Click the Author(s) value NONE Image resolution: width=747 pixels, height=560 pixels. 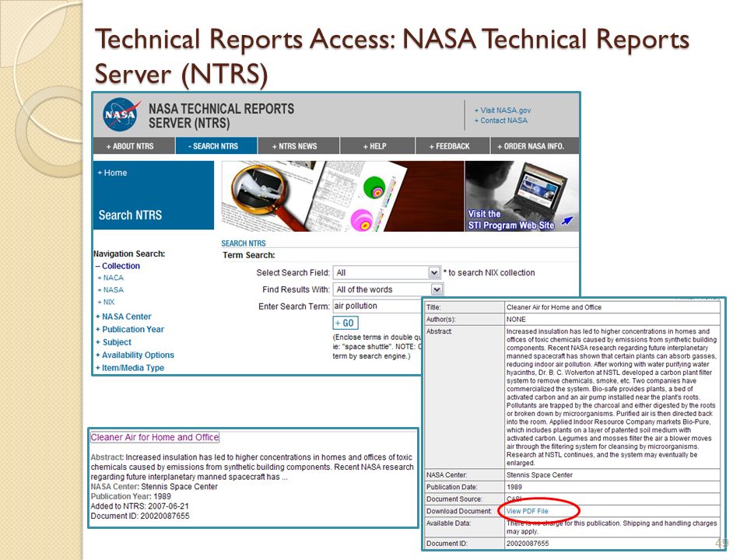[516, 320]
